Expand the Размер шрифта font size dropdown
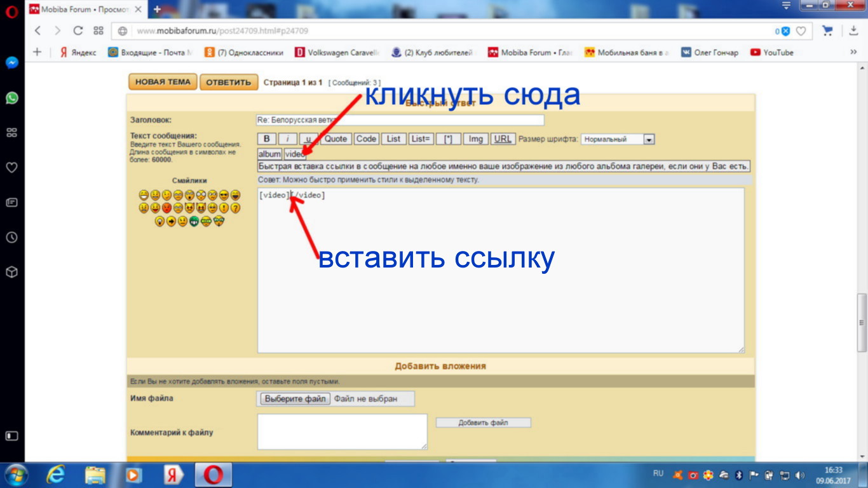 (649, 139)
